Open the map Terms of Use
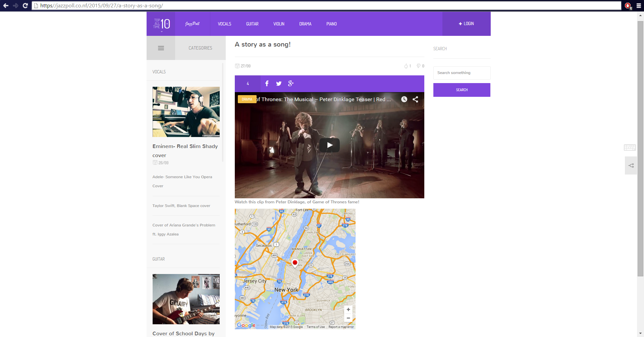Viewport: 644px width, 337px height. pos(316,327)
